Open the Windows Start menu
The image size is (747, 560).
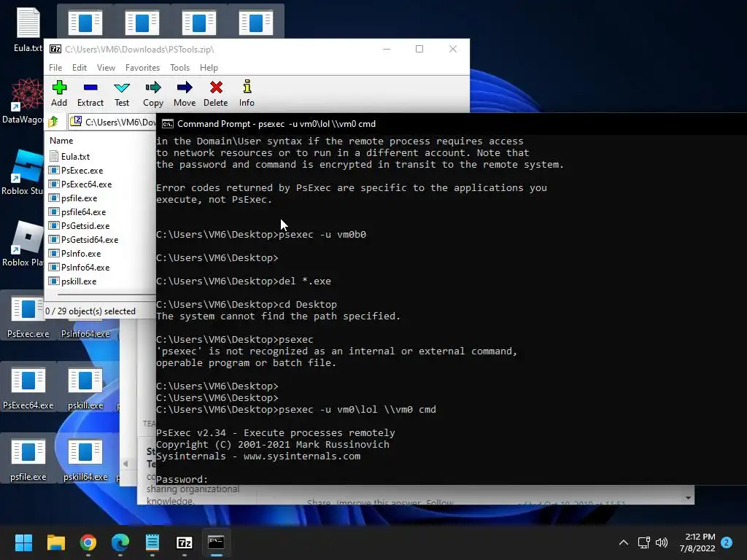(23, 542)
